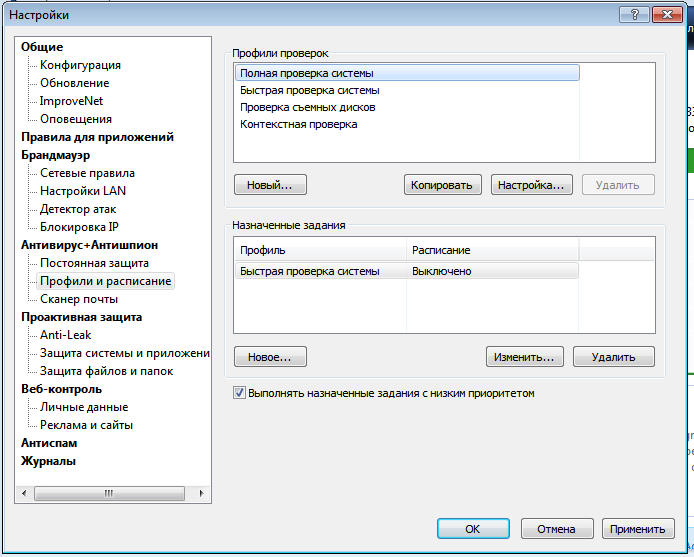Open Сетевые правила under Брандмауэр

pyautogui.click(x=87, y=173)
